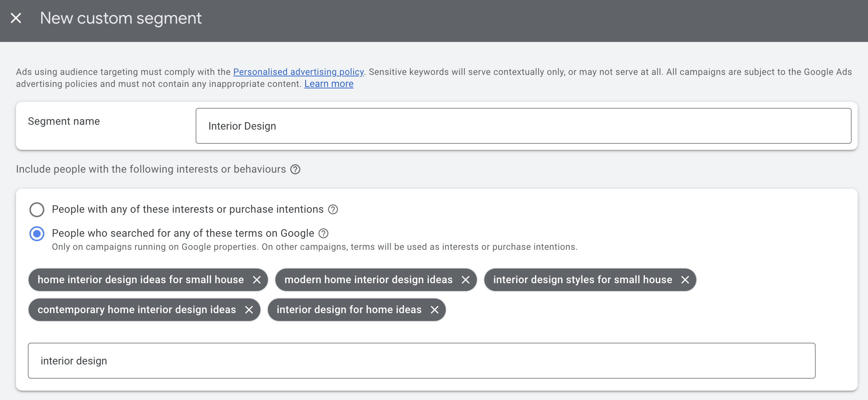
Task: Open help icon beside purchase intentions option
Action: point(333,209)
